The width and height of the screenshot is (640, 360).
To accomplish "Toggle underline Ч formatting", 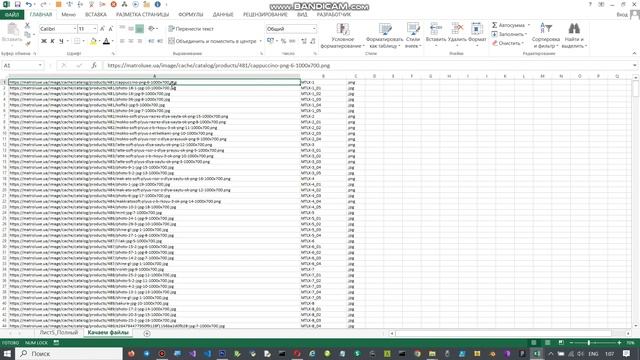I will click(61, 41).
